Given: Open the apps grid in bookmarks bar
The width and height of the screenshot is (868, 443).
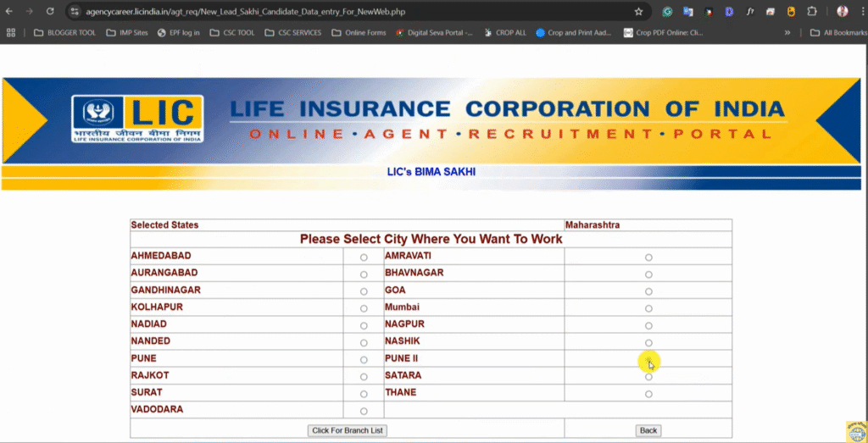Looking at the screenshot, I should [x=11, y=33].
